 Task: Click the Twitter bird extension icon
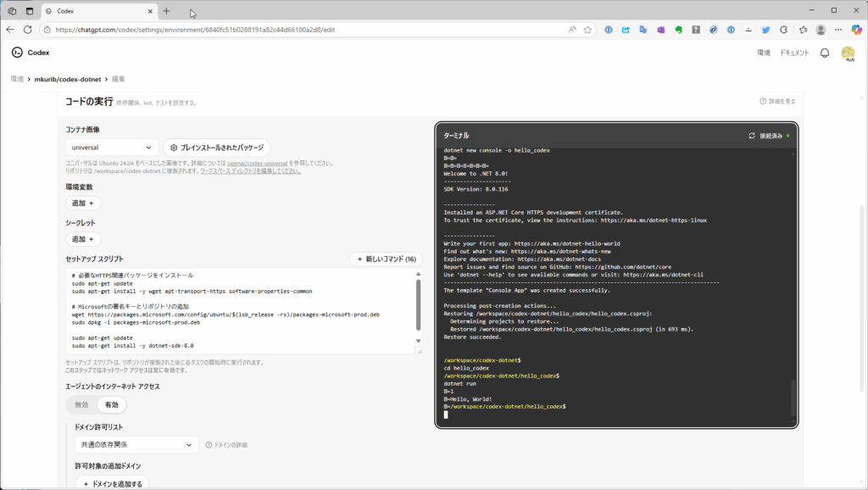tap(765, 30)
